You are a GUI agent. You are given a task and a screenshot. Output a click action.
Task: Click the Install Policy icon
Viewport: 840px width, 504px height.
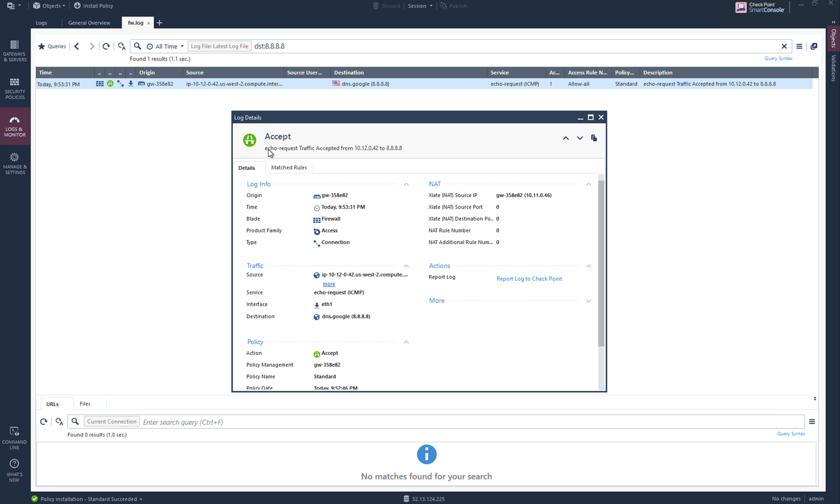(77, 6)
